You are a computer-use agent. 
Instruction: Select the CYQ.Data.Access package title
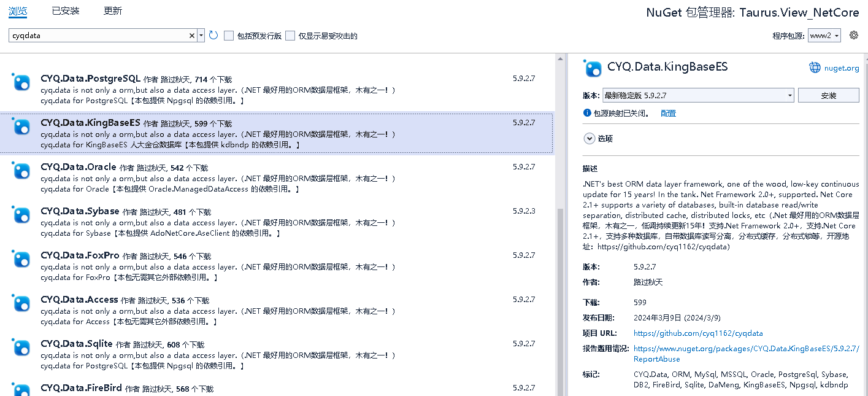pos(79,300)
